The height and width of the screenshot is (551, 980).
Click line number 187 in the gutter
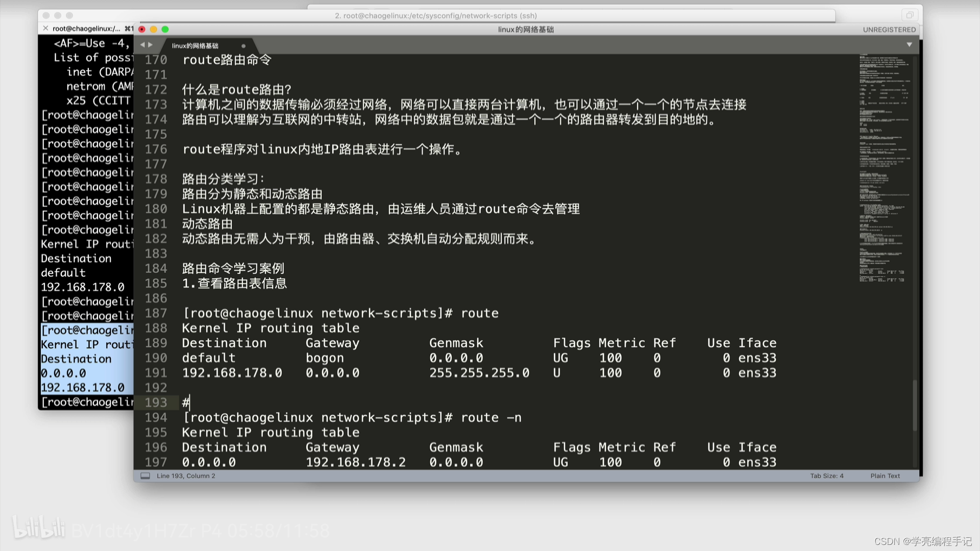pos(157,313)
